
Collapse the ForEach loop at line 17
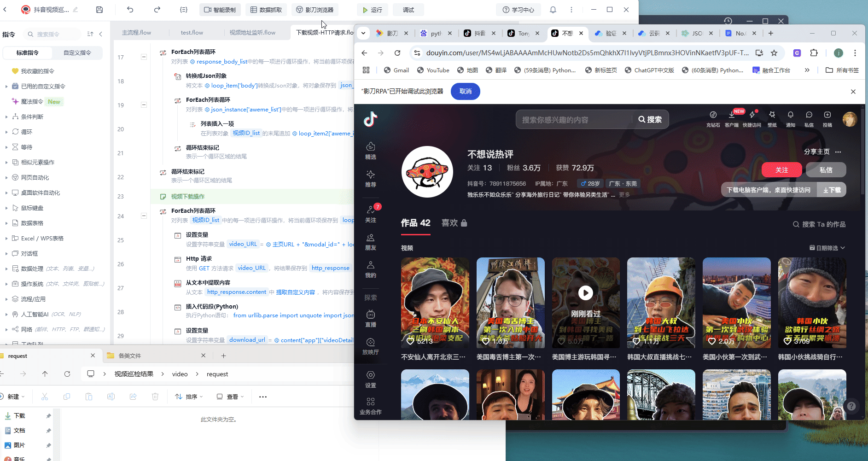point(144,57)
